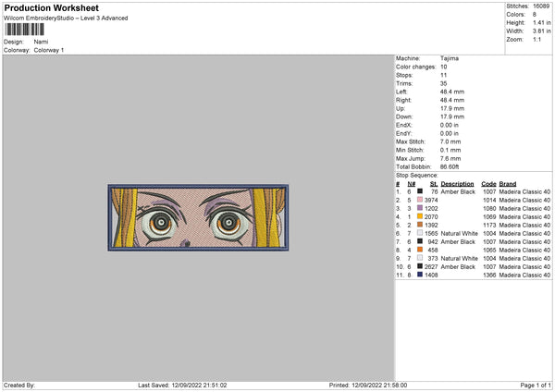Click the barcode under Production Worksheet title

(x=25, y=30)
